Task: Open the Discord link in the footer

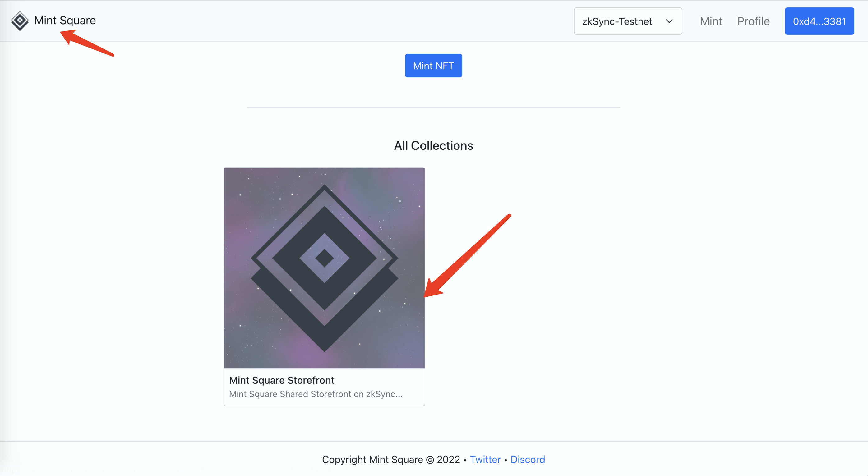Action: (x=527, y=460)
